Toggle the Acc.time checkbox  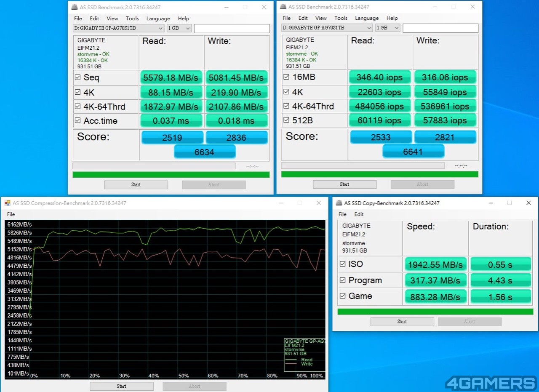tap(77, 120)
